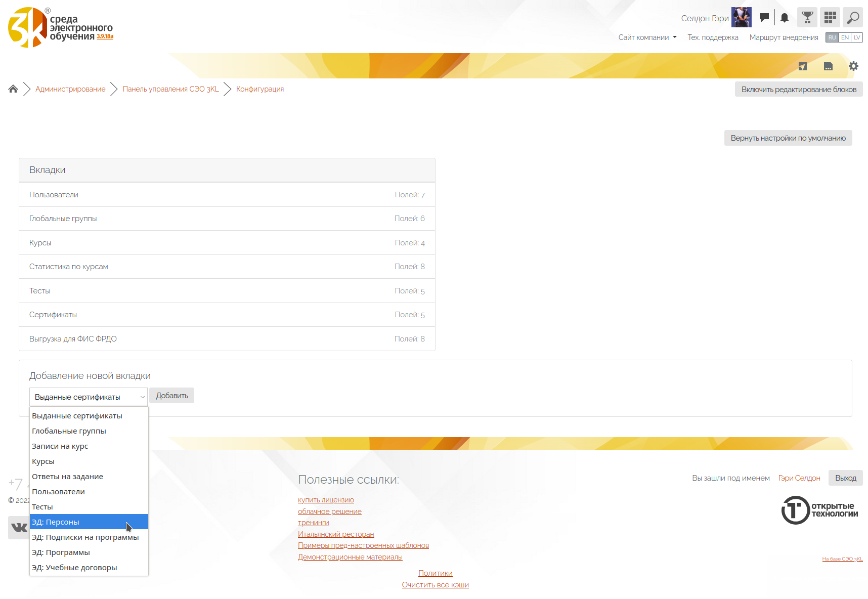Click the Селдон Гэри avatar thumbnail
Screen dimensions: 868x599
tap(741, 18)
